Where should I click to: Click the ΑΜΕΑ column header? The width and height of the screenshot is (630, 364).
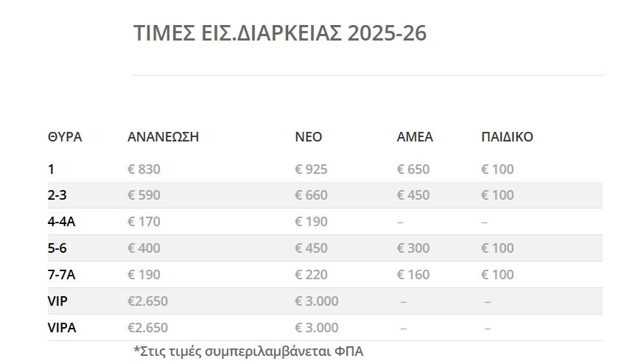(415, 137)
